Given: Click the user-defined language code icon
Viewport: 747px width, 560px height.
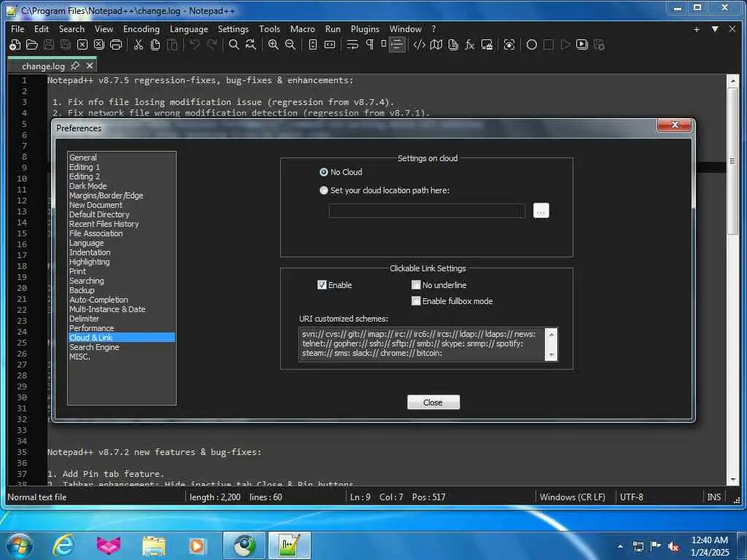Looking at the screenshot, I should coord(419,44).
